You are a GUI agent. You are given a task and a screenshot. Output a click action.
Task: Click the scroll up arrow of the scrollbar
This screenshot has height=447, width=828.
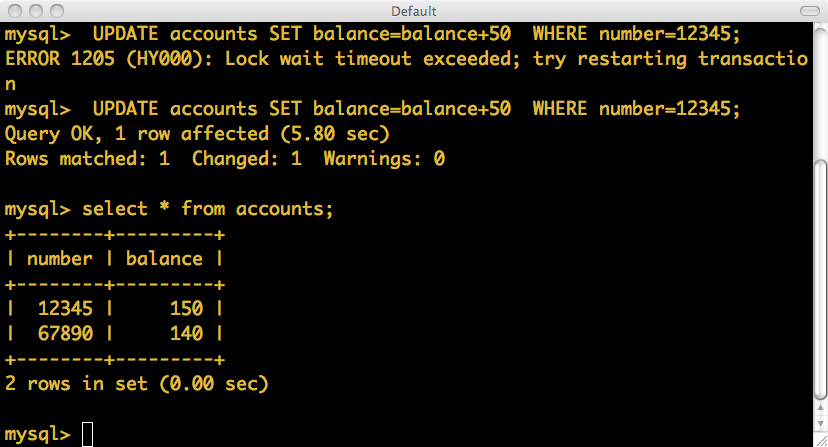[821, 408]
